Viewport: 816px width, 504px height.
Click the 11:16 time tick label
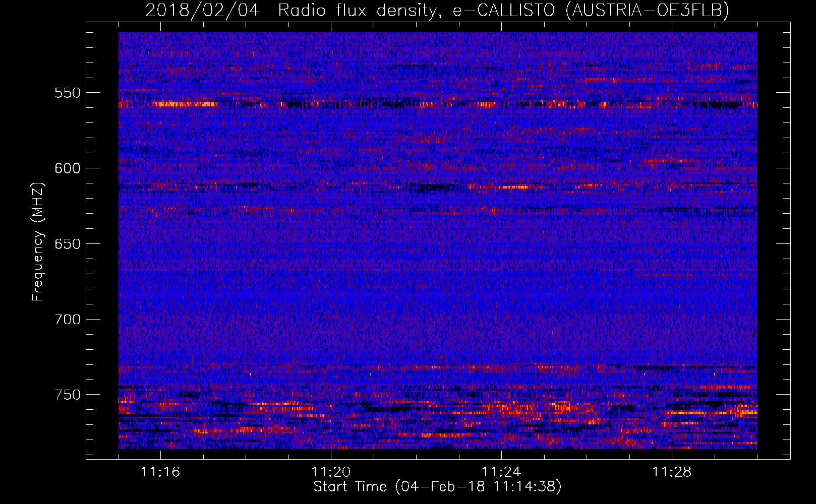[x=160, y=472]
